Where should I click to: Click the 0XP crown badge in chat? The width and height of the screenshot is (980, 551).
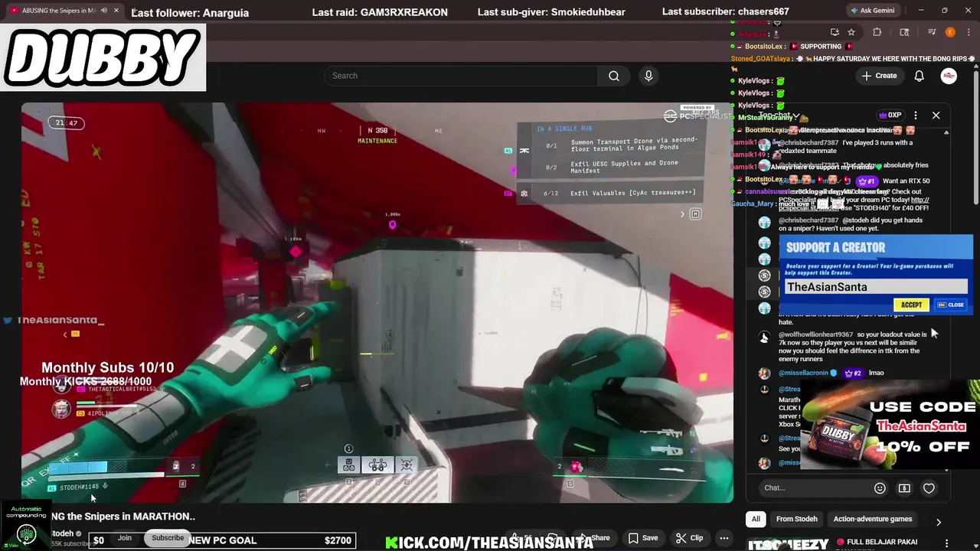tap(890, 115)
